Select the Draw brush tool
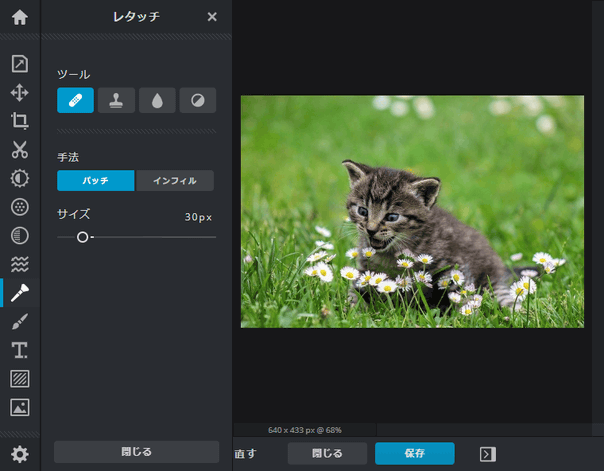This screenshot has height=471, width=604. (x=20, y=322)
